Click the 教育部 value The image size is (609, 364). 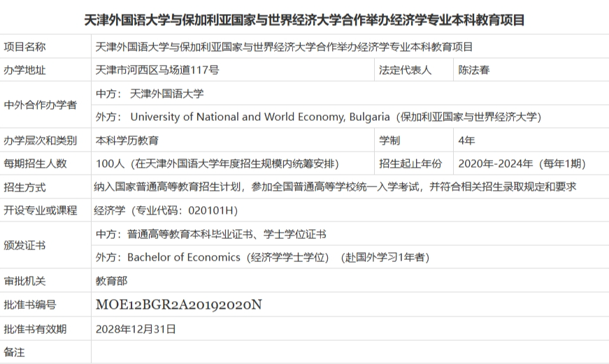tap(111, 281)
